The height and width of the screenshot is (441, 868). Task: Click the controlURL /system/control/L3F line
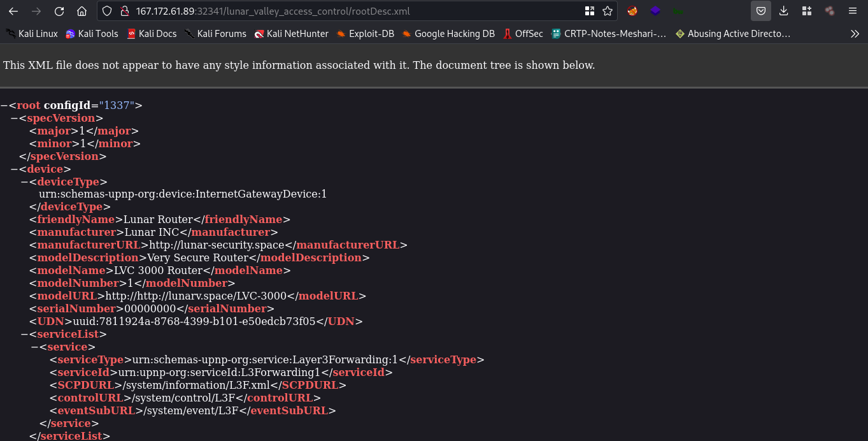pyautogui.click(x=185, y=398)
